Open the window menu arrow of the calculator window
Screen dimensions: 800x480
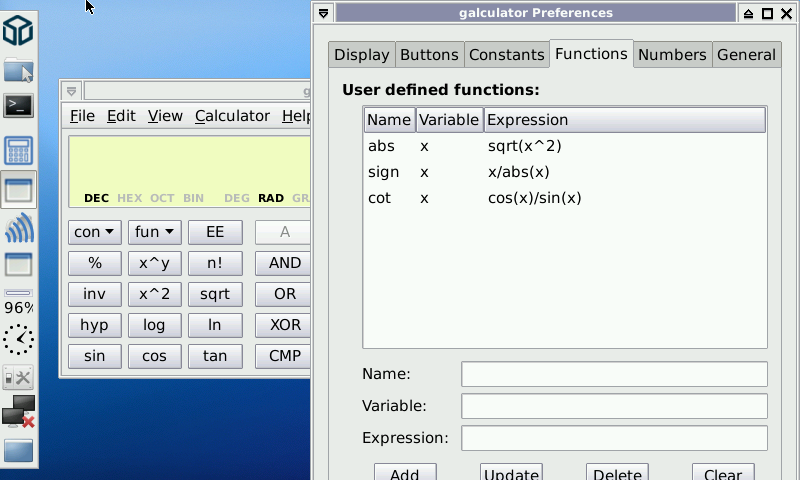pos(71,91)
